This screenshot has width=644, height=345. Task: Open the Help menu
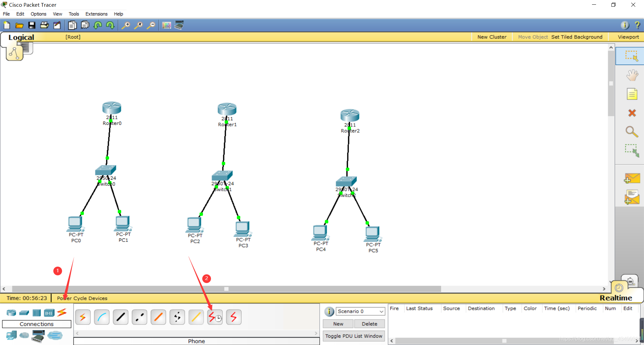(x=118, y=14)
